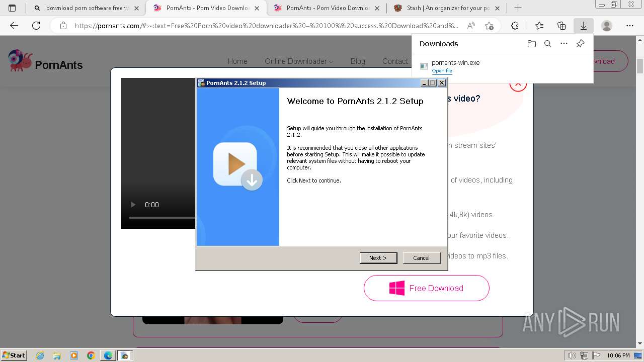Open a new browser tab

pos(518,8)
